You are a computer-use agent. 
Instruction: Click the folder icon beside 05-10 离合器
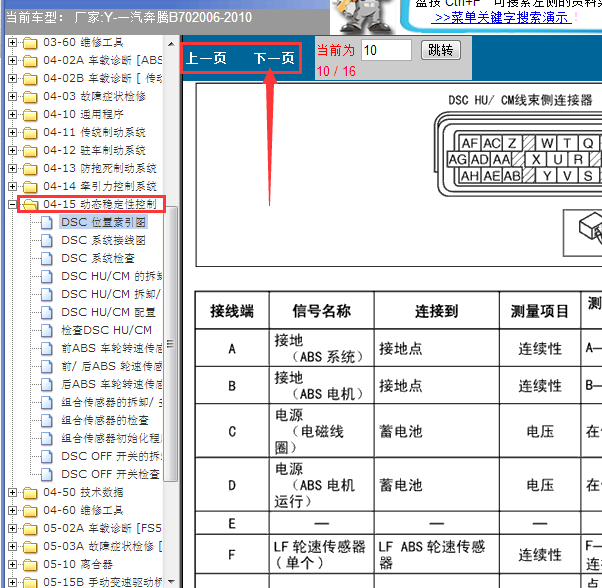click(x=30, y=565)
